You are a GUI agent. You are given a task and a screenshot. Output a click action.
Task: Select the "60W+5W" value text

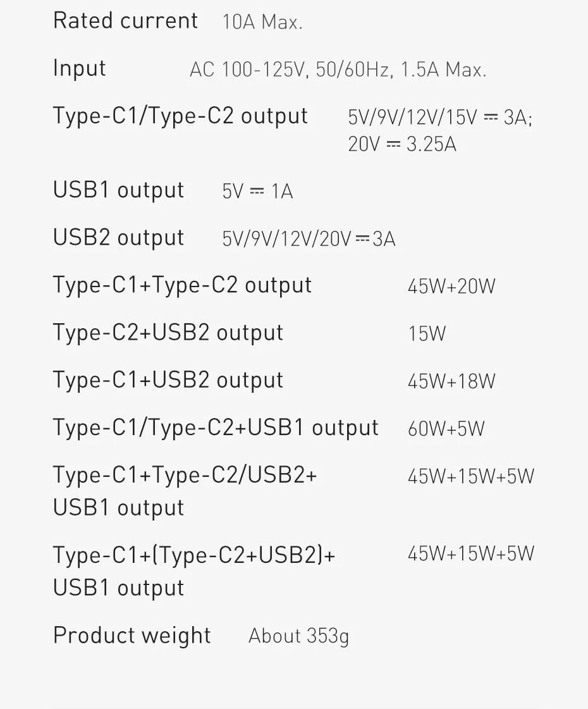point(446,429)
